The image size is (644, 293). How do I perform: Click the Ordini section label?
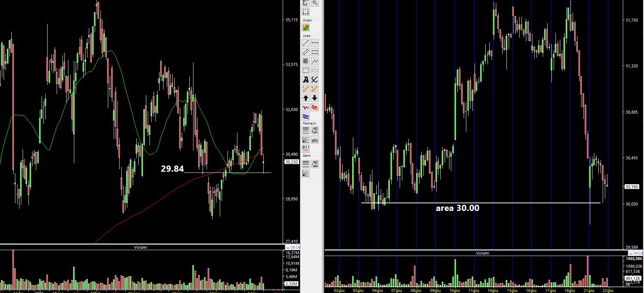click(307, 20)
